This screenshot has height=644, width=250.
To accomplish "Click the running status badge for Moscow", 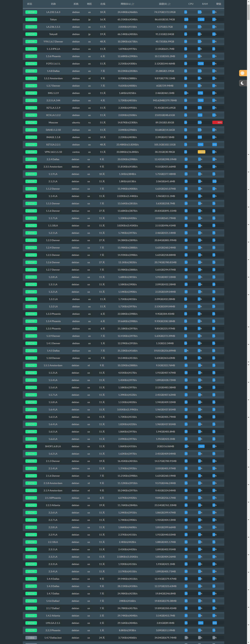I will [31, 122].
